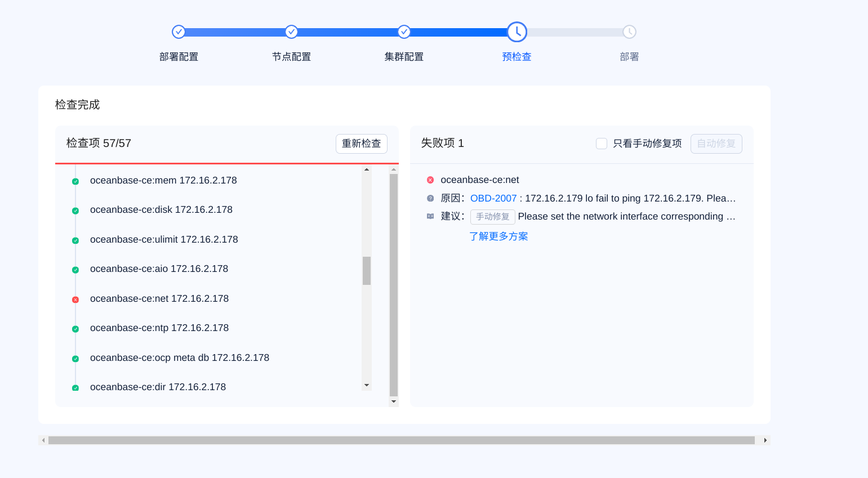The height and width of the screenshot is (478, 868).
Task: Click the book icon beside 建议
Action: click(x=430, y=216)
